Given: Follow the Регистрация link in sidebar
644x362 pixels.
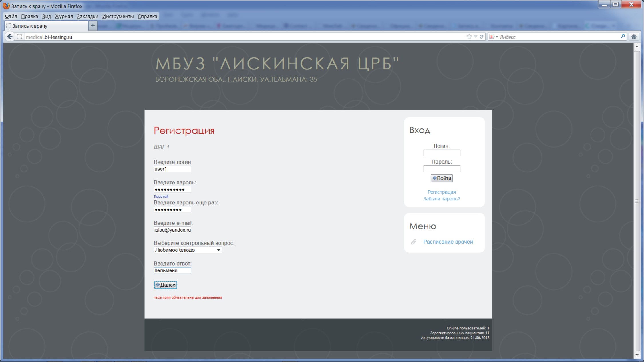Looking at the screenshot, I should [442, 192].
